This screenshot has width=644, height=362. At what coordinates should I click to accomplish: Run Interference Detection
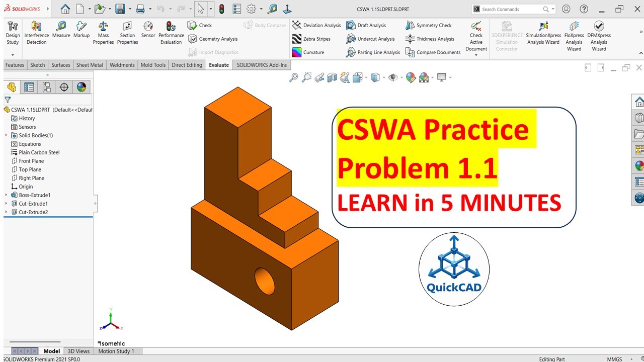(36, 33)
